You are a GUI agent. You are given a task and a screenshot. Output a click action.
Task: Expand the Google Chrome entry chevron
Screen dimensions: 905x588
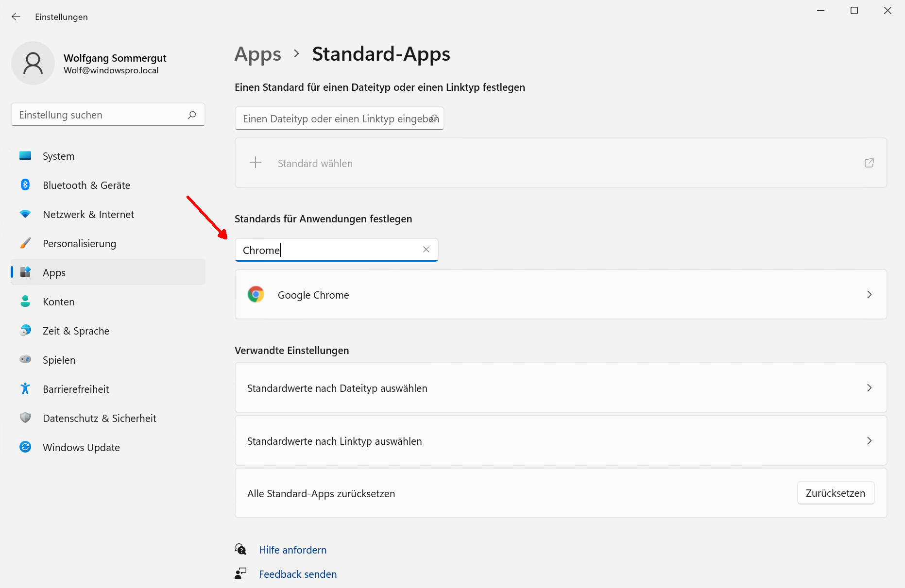(869, 294)
